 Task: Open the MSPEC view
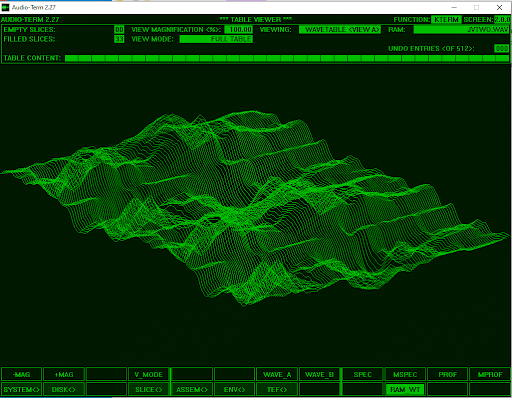coord(405,374)
